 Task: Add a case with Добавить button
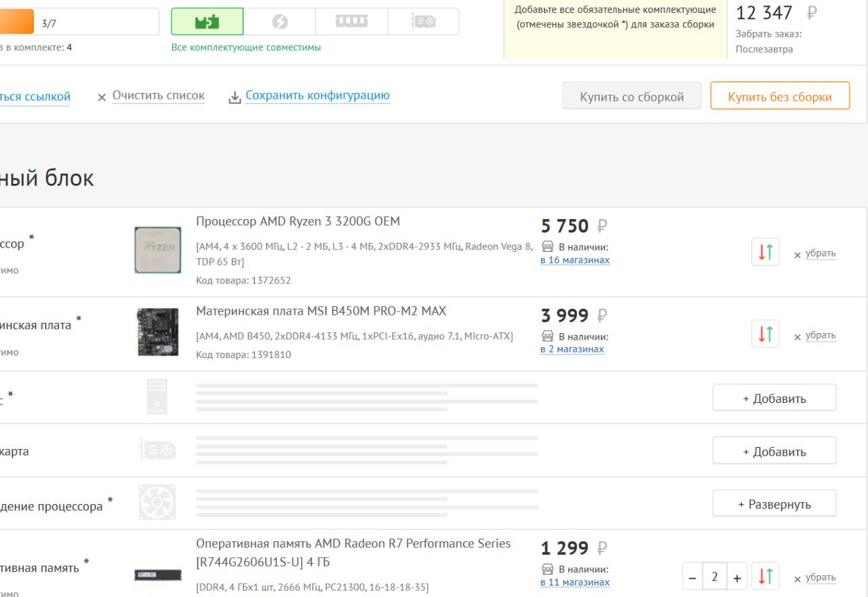(x=774, y=398)
